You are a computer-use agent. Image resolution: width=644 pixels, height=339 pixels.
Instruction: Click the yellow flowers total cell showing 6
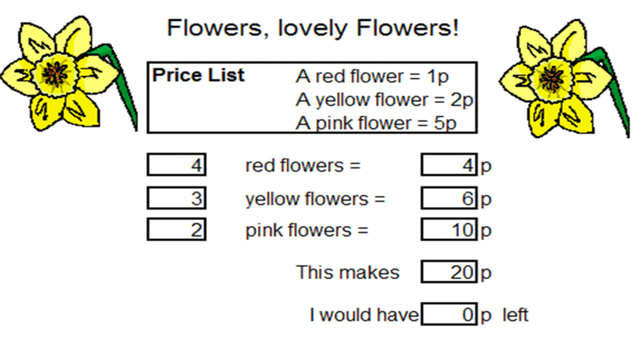click(449, 198)
